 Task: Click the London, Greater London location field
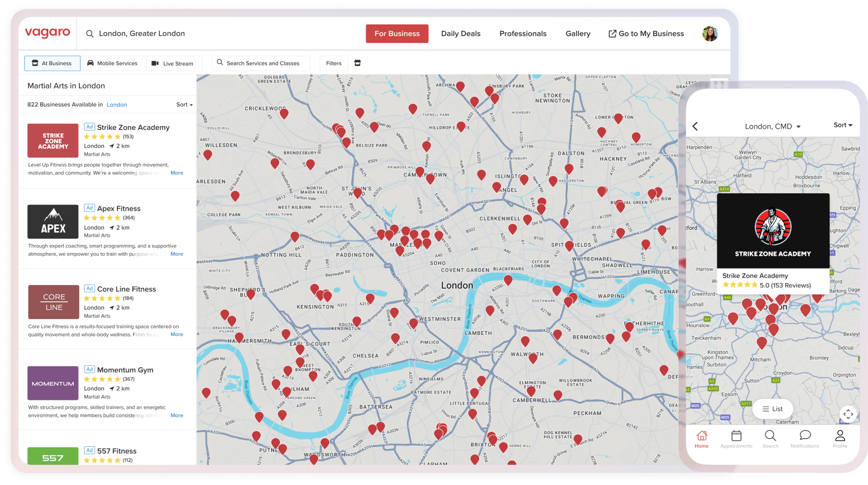point(142,34)
